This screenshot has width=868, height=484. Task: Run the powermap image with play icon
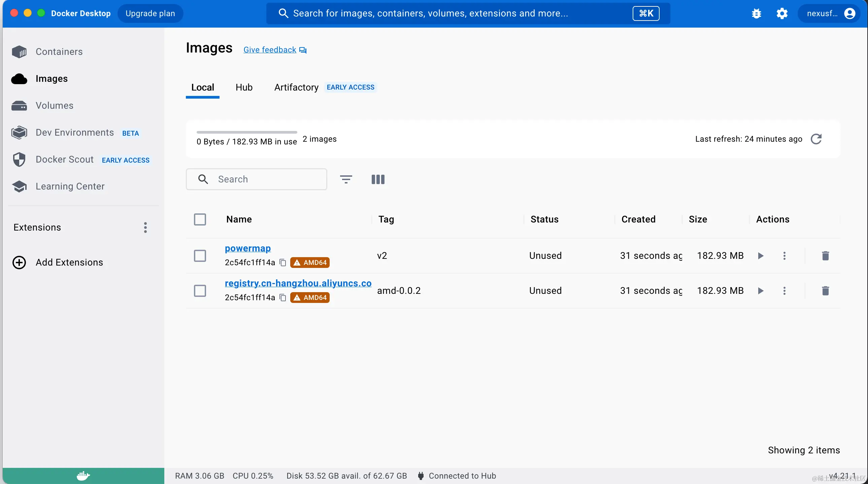coord(761,256)
